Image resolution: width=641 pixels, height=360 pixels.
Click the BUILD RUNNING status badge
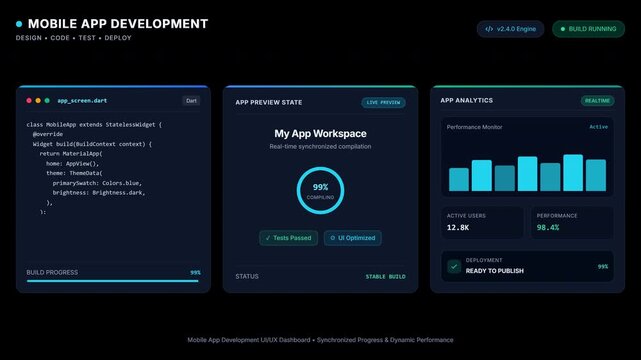pyautogui.click(x=588, y=29)
